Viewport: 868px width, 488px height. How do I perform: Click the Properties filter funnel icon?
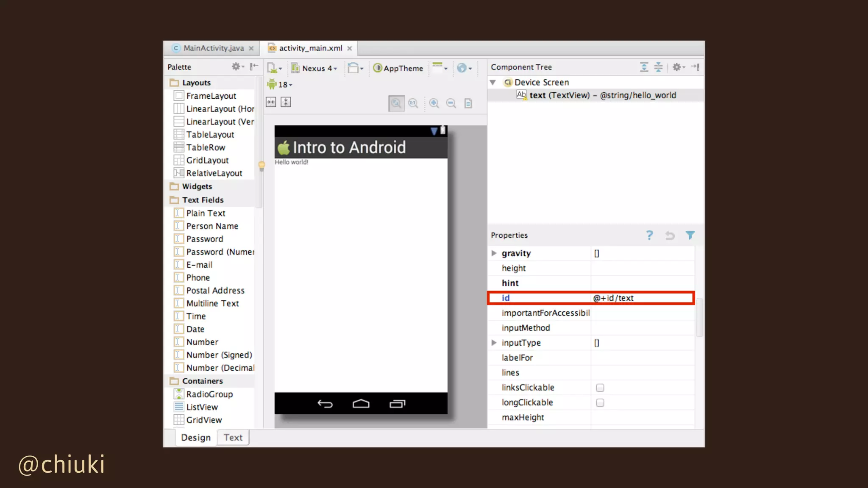tap(690, 235)
